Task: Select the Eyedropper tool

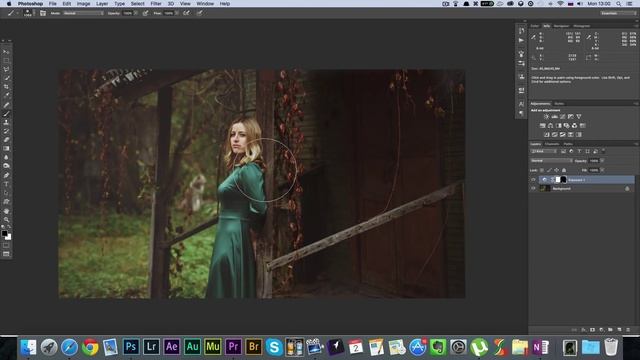Action: 6,95
